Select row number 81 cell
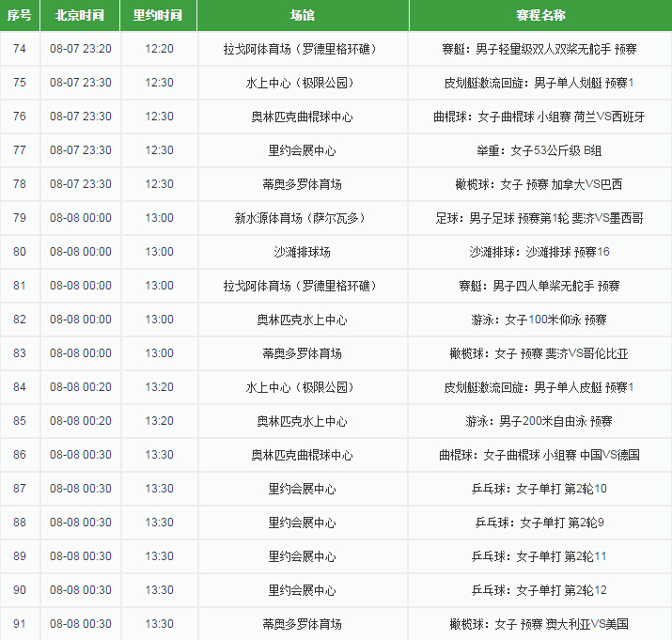Viewport: 672px width, 640px height. click(20, 286)
